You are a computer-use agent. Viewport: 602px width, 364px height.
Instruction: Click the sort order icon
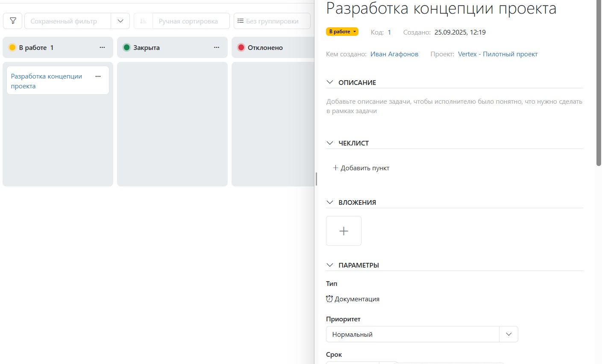[x=143, y=21]
